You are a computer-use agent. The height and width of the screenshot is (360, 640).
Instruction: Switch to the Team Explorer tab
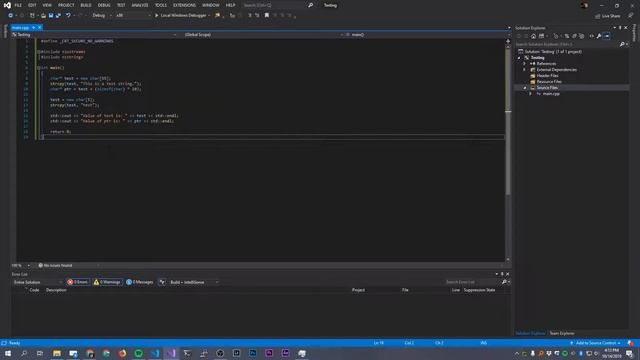(x=562, y=333)
